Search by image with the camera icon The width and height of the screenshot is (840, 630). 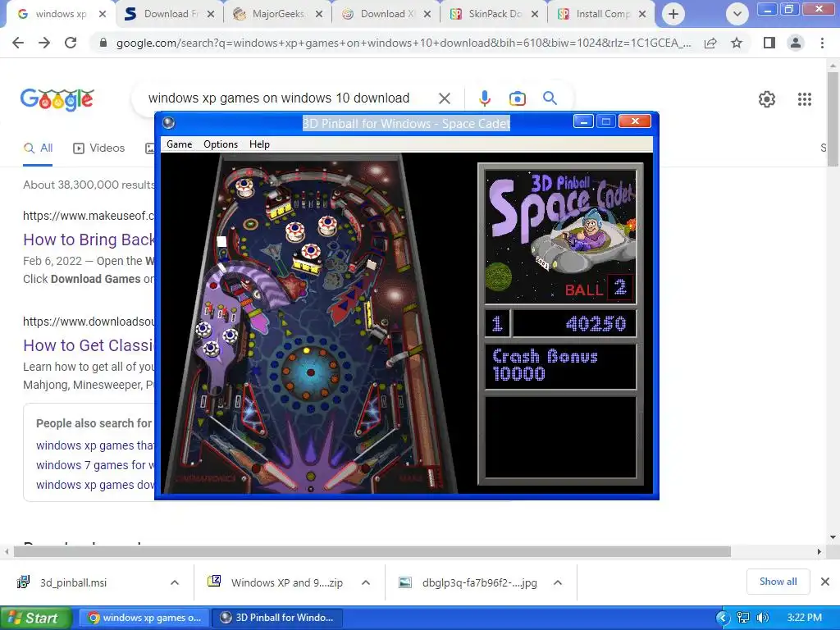click(517, 98)
